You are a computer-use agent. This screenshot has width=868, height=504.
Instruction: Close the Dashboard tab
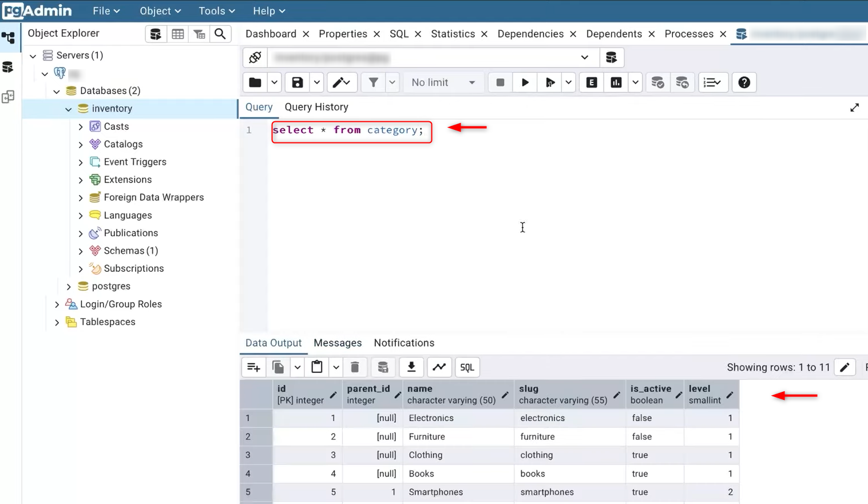coord(306,34)
